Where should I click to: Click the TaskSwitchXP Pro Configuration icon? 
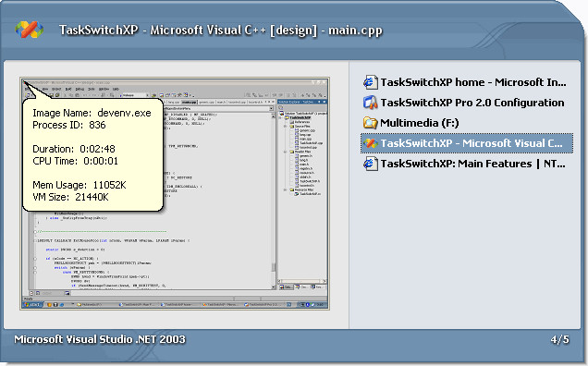pos(371,103)
